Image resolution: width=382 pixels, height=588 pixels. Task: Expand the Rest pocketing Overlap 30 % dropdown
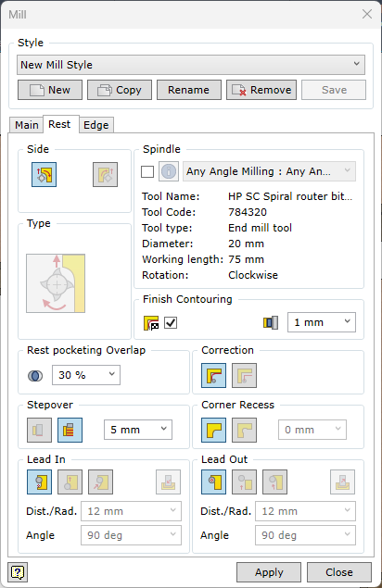click(86, 375)
